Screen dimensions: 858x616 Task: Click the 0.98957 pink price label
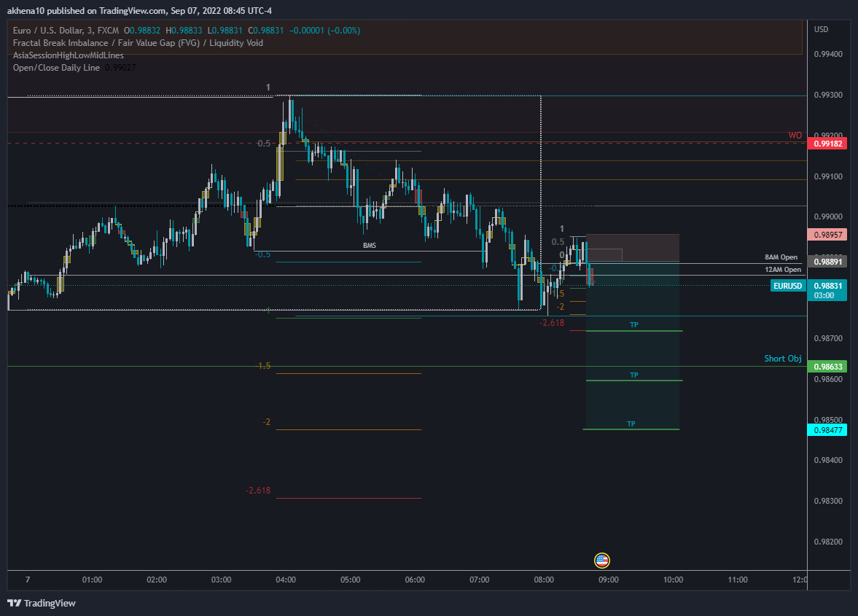(827, 235)
